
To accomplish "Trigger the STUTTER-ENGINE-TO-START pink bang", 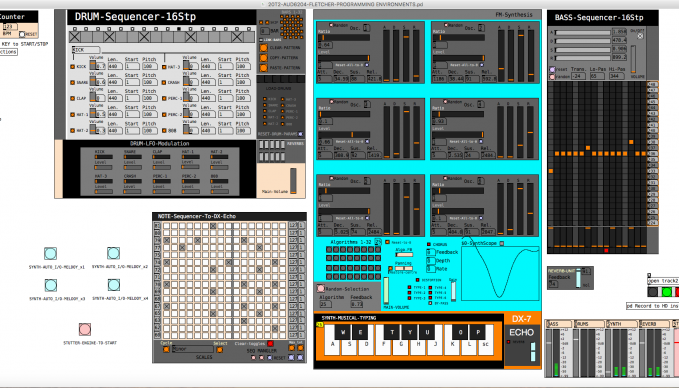I will [x=85, y=330].
